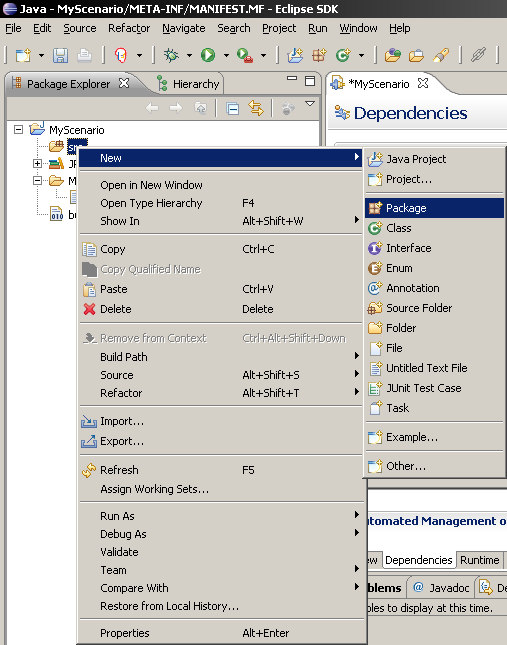The height and width of the screenshot is (645, 507).
Task: Switch to Dependencies editor page tab
Action: (419, 560)
